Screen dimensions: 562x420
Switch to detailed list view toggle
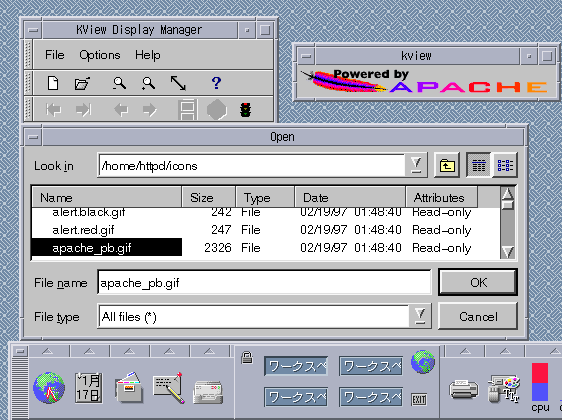tap(478, 165)
